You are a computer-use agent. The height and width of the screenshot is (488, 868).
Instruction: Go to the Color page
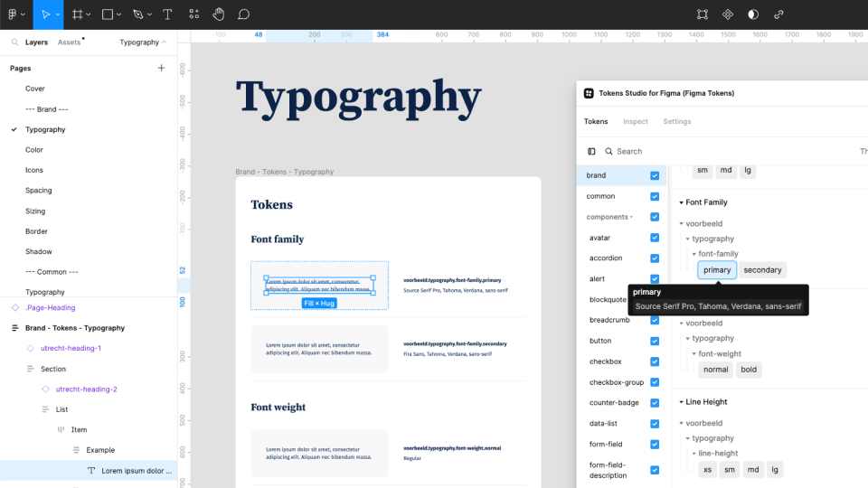click(x=33, y=150)
